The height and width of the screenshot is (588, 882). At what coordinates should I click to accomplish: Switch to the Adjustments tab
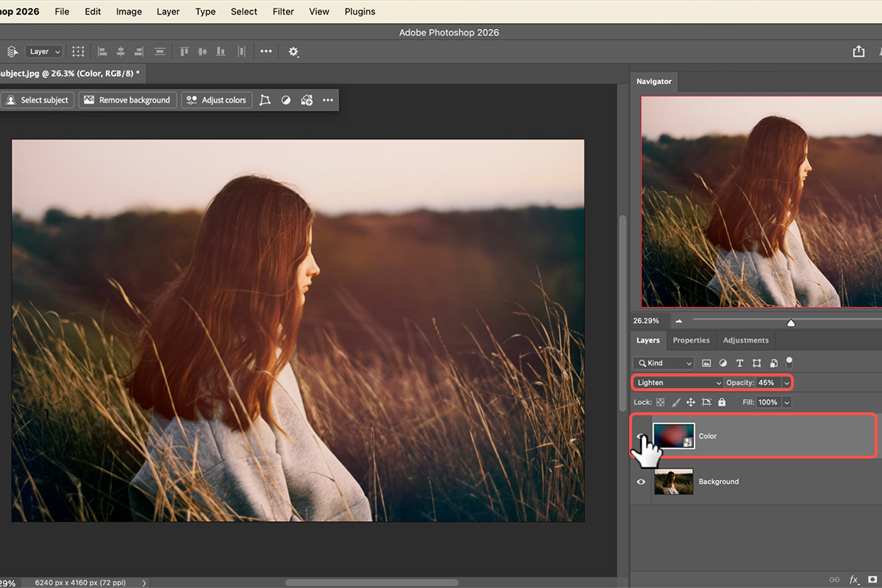[745, 340]
